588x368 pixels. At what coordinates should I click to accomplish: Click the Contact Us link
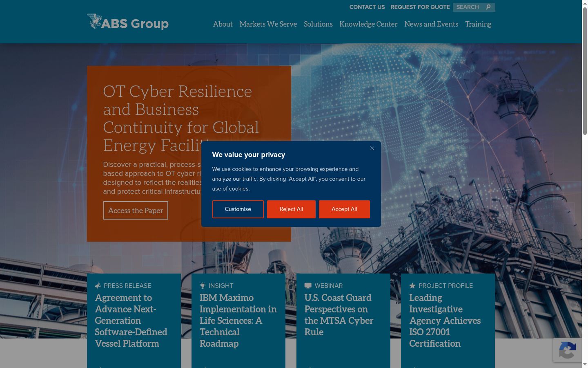[367, 7]
